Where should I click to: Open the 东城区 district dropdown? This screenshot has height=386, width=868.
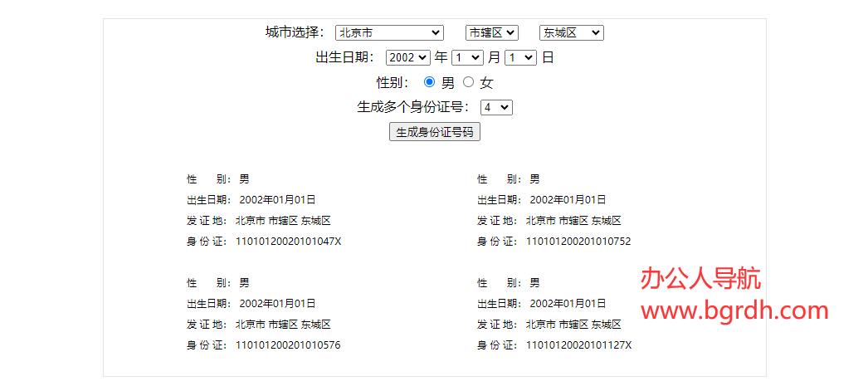(x=571, y=32)
